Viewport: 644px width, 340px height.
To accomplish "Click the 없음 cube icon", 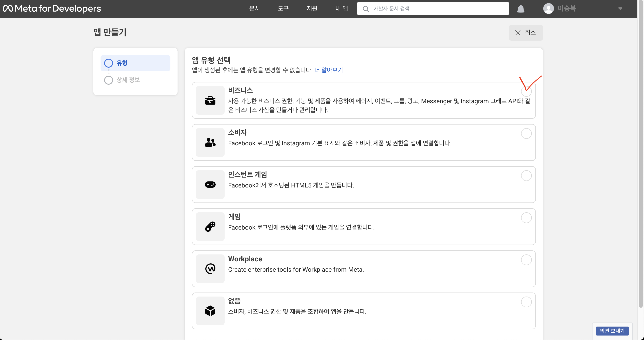I will coord(210,311).
